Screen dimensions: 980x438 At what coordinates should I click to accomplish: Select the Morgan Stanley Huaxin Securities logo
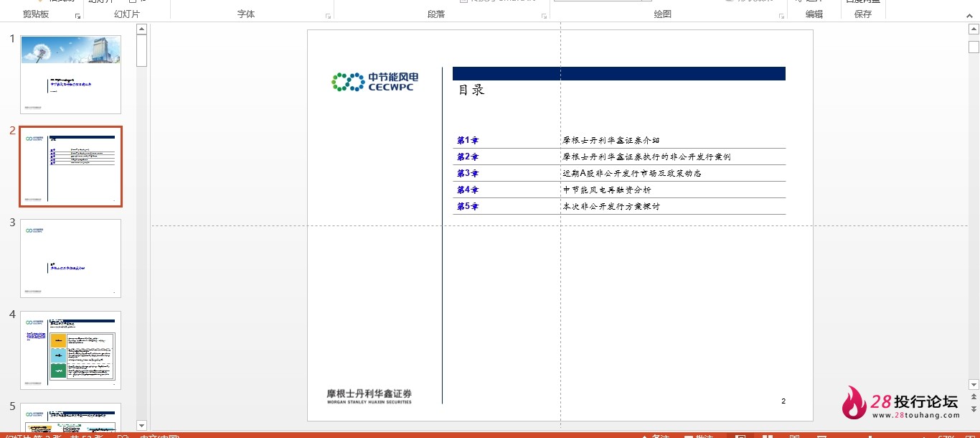pyautogui.click(x=369, y=396)
